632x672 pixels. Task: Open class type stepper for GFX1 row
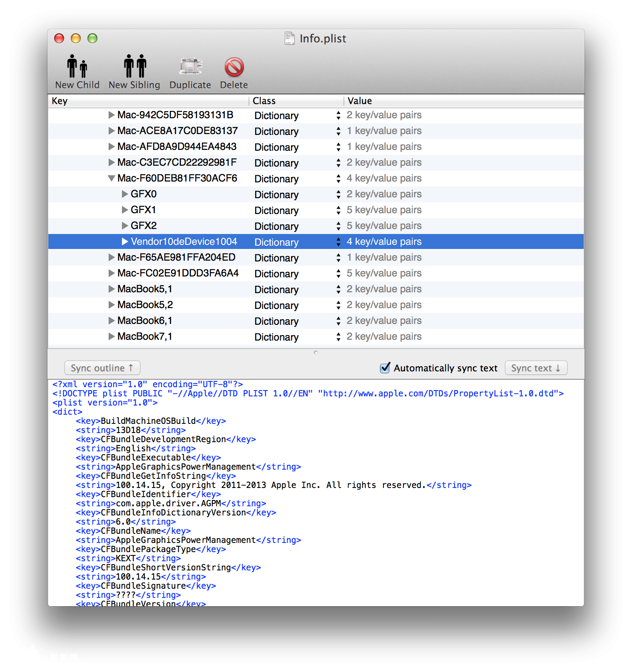338,210
